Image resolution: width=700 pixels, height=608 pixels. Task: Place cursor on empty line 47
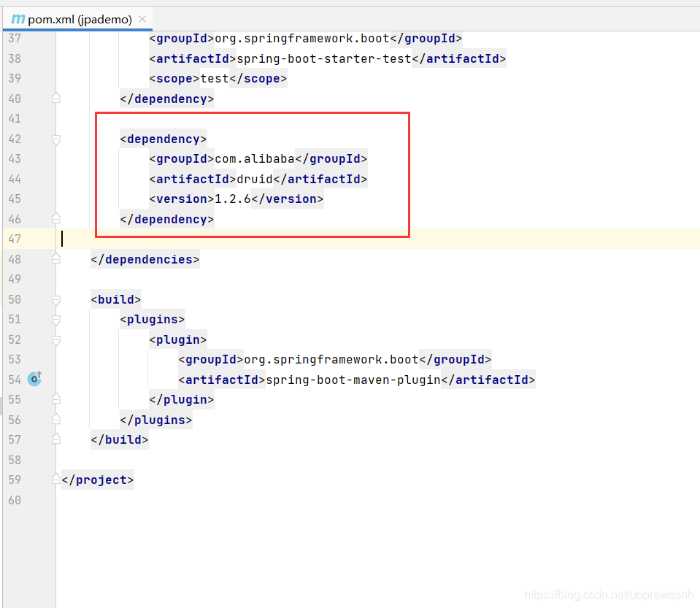[377, 239]
